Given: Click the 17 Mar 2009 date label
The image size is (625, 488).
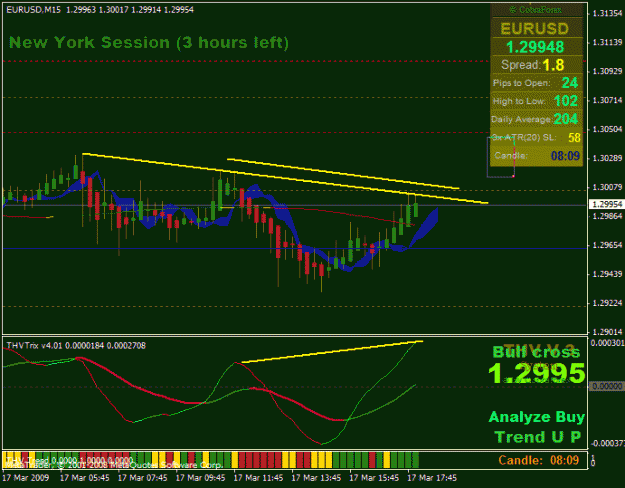Looking at the screenshot, I should point(26,478).
